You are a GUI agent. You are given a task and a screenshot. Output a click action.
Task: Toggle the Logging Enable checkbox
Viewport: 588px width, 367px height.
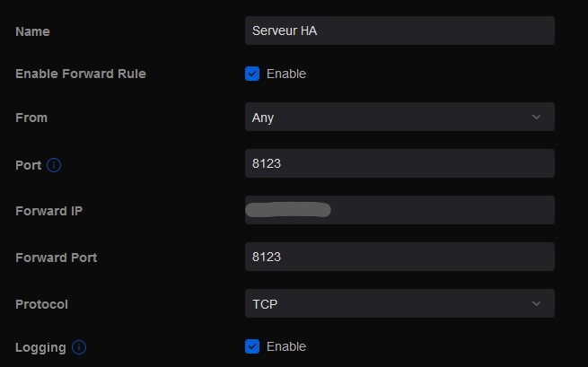click(x=252, y=346)
